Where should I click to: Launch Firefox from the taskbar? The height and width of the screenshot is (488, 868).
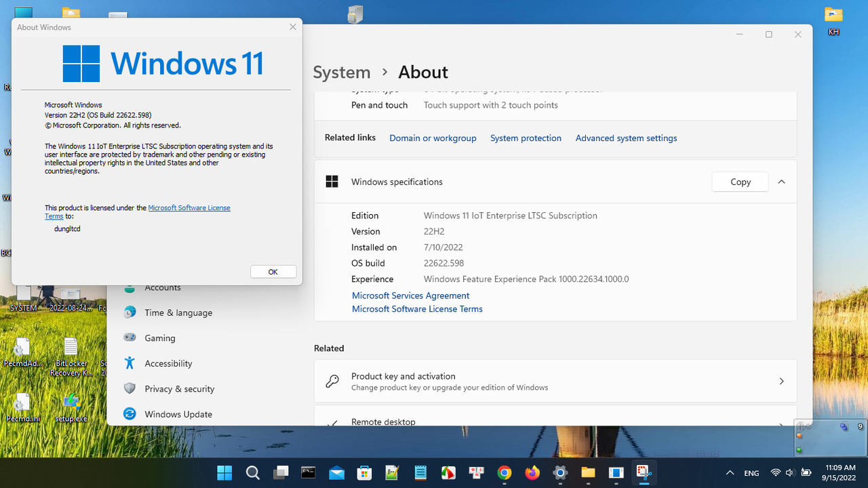click(x=532, y=472)
